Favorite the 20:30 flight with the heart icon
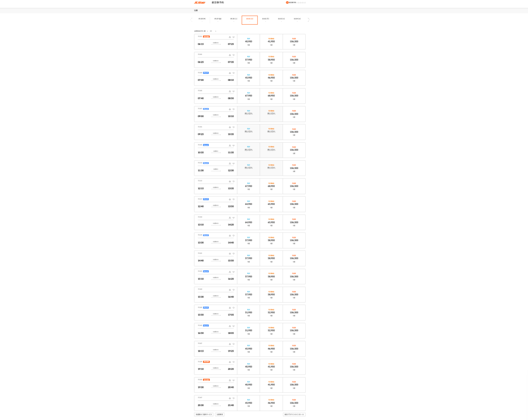The width and height of the screenshot is (528, 420). (233, 398)
